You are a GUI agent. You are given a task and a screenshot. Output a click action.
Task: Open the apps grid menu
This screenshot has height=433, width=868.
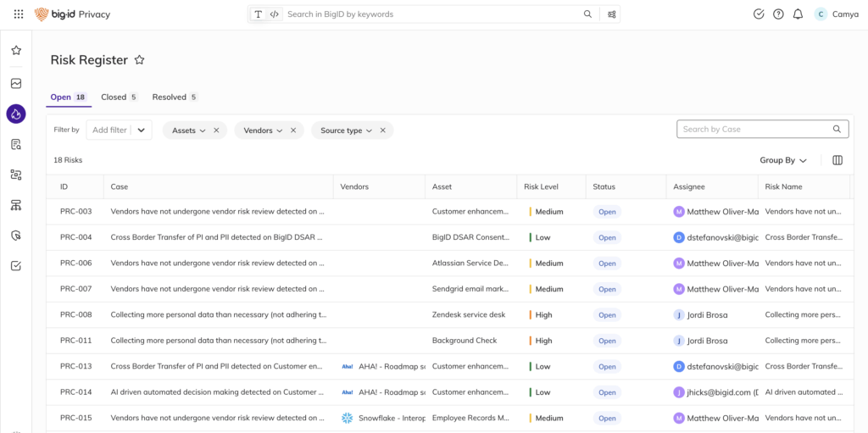(19, 14)
